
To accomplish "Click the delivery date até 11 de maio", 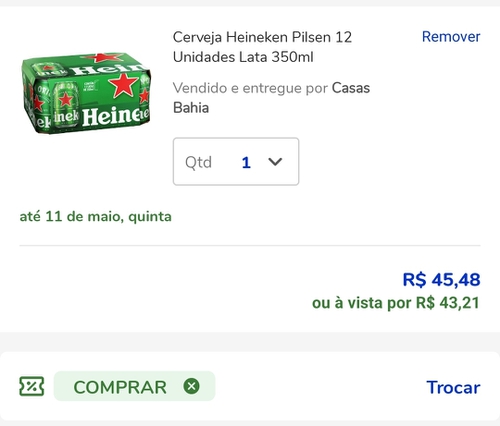I will 95,217.
